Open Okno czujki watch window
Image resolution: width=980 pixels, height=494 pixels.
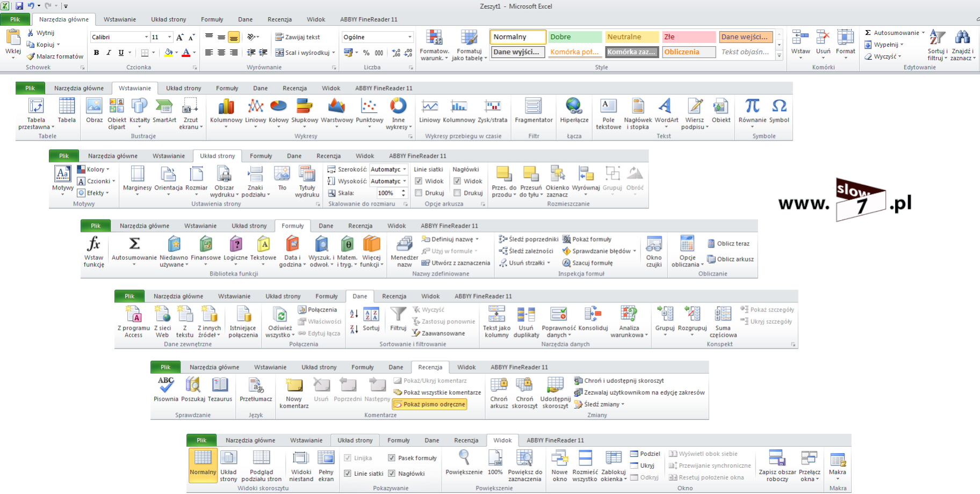tap(654, 251)
